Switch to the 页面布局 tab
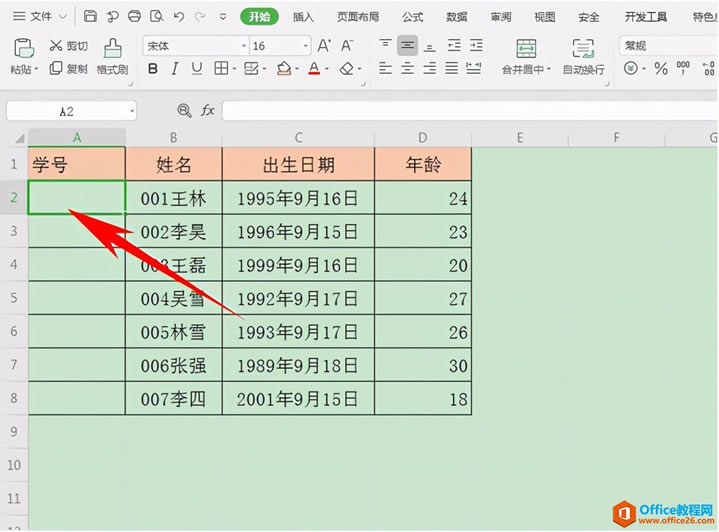Screen dimensions: 719x532 [358, 17]
